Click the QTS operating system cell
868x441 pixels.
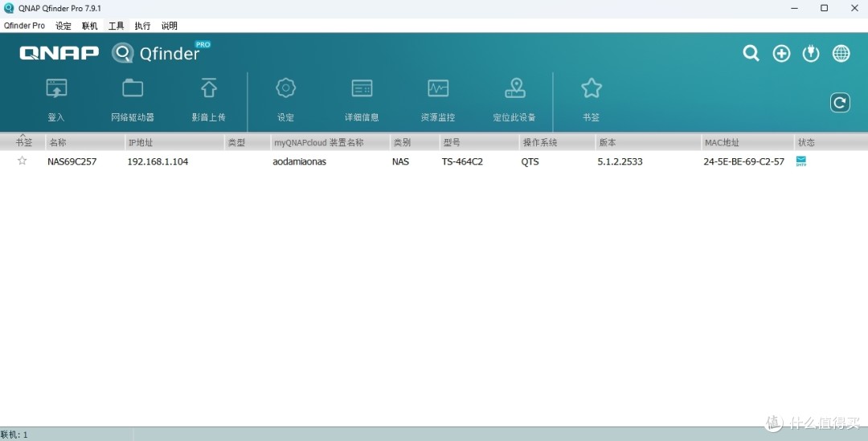coord(530,161)
